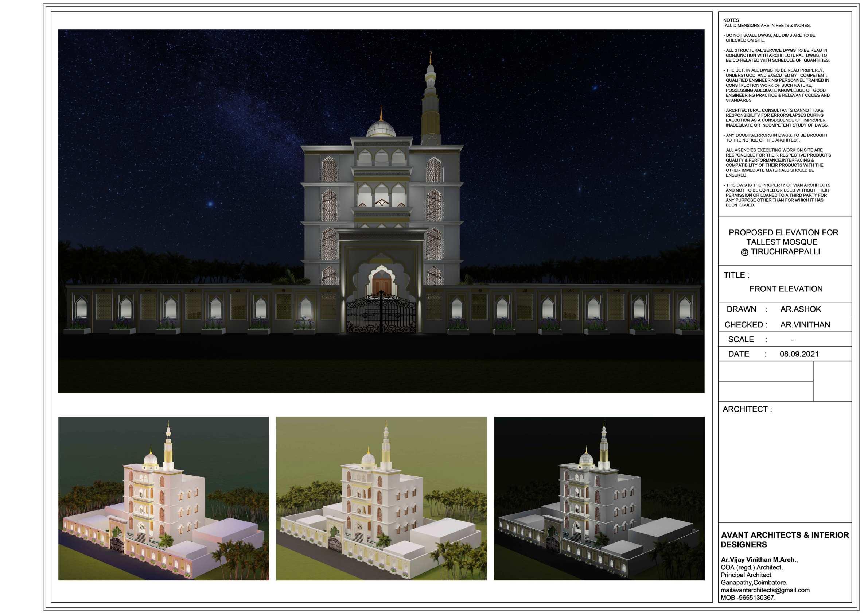Select the dark grey night perspective render

(599, 499)
